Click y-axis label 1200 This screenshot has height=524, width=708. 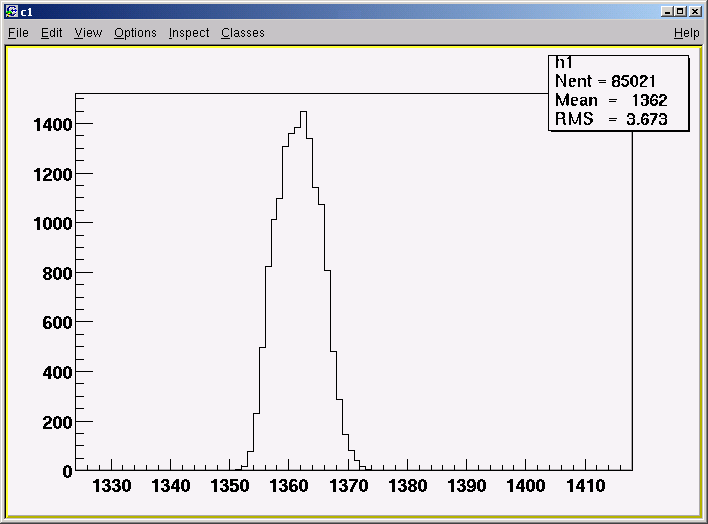(x=53, y=174)
